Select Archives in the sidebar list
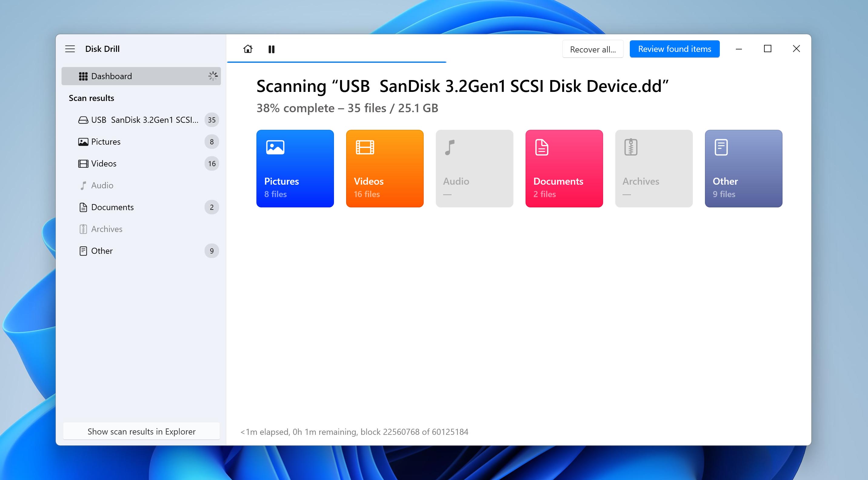The height and width of the screenshot is (480, 868). [141, 229]
